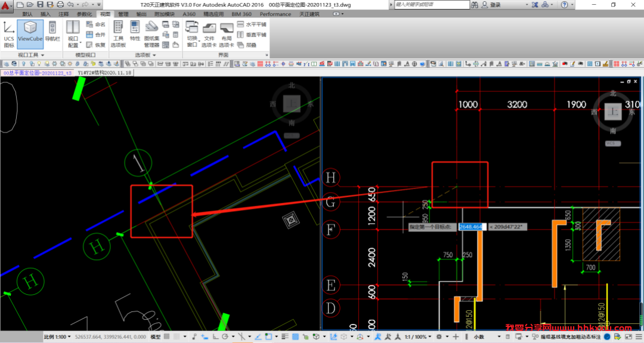Open the AutoCAD application menu button

tap(6, 5)
